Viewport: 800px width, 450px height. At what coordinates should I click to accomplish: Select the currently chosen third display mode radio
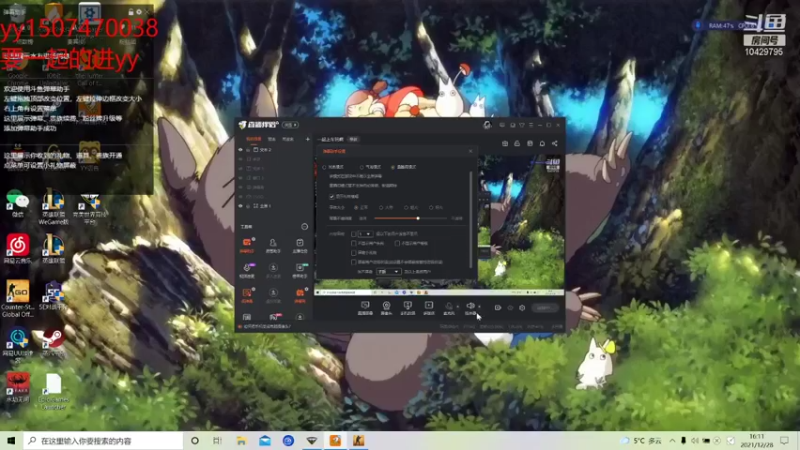click(392, 167)
